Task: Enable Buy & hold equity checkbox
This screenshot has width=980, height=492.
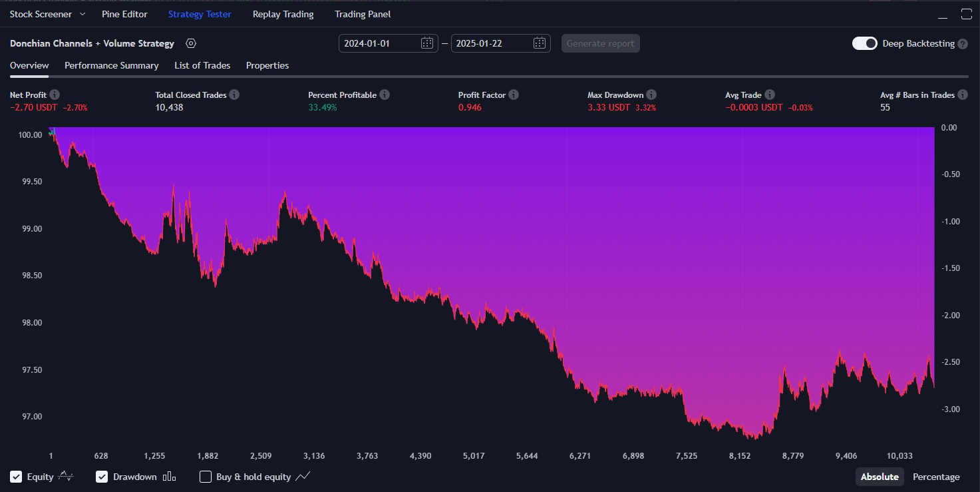Action: [206, 477]
